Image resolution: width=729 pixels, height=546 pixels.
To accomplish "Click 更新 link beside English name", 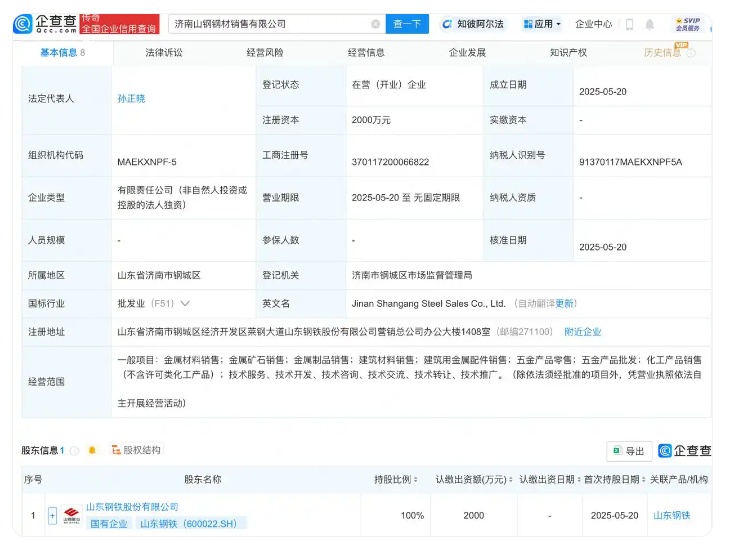I will [564, 304].
